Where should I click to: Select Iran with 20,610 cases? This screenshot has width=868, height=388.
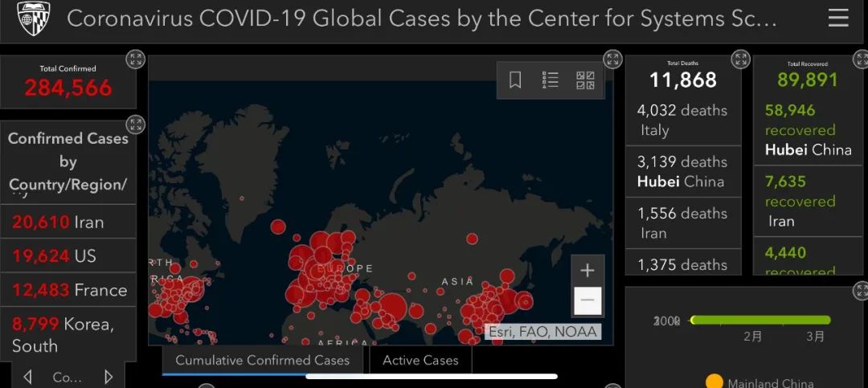click(68, 222)
